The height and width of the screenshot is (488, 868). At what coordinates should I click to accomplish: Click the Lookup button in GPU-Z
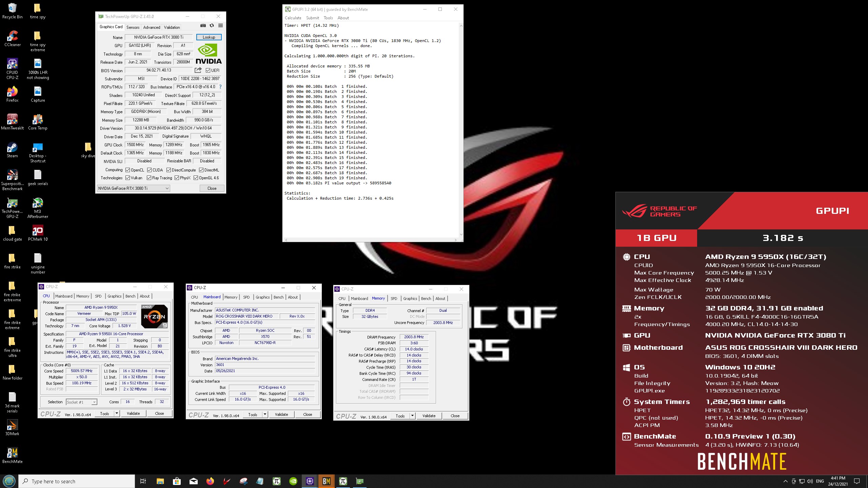tap(209, 37)
